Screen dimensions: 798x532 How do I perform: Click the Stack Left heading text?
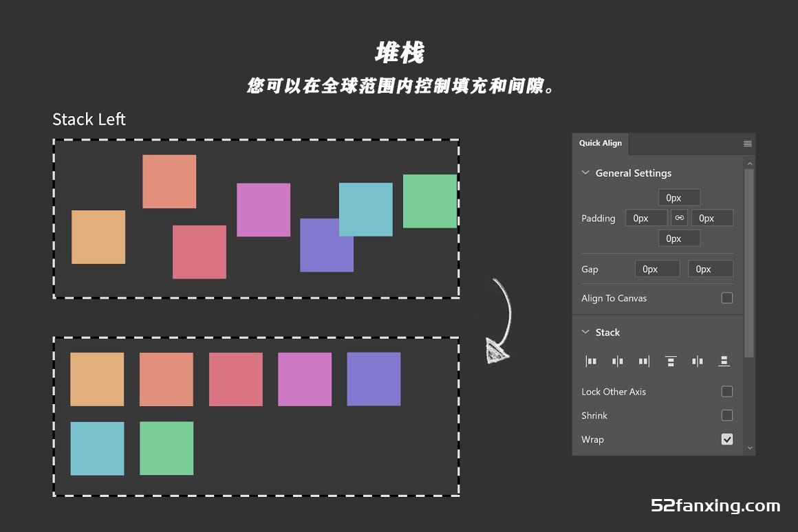click(x=89, y=119)
